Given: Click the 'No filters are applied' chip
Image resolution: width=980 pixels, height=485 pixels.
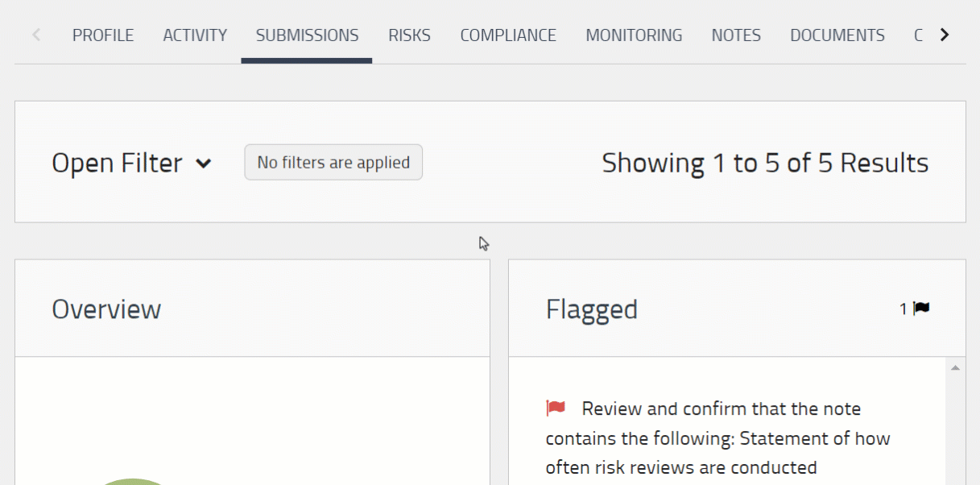Looking at the screenshot, I should click(333, 162).
